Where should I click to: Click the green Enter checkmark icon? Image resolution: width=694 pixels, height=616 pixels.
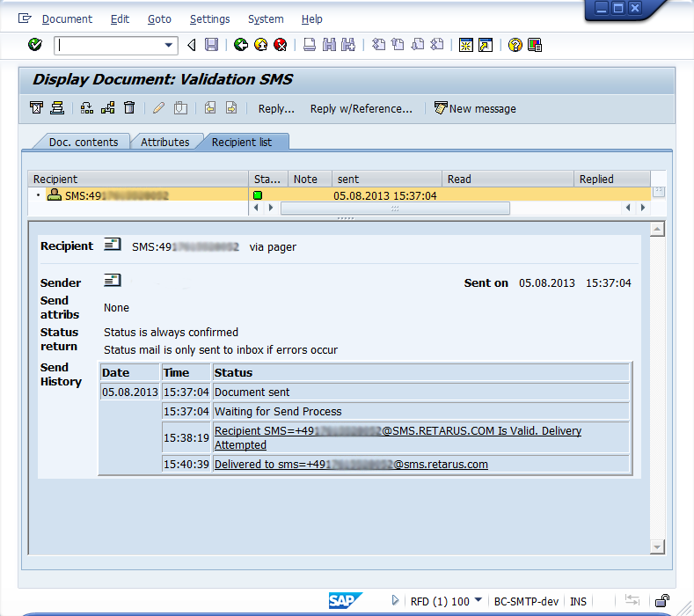(x=35, y=45)
